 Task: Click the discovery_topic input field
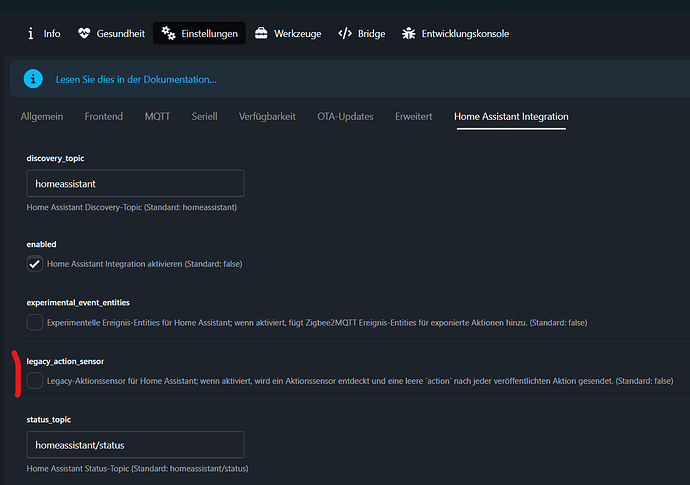[x=136, y=184]
